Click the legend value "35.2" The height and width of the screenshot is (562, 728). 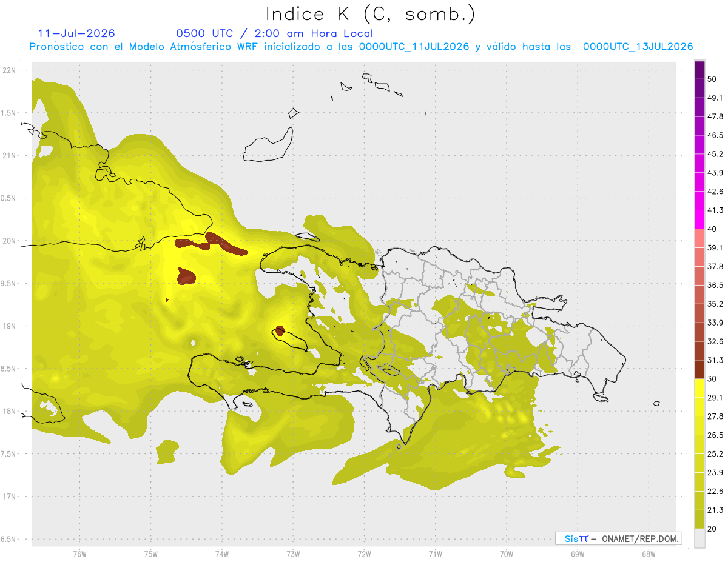tap(715, 304)
